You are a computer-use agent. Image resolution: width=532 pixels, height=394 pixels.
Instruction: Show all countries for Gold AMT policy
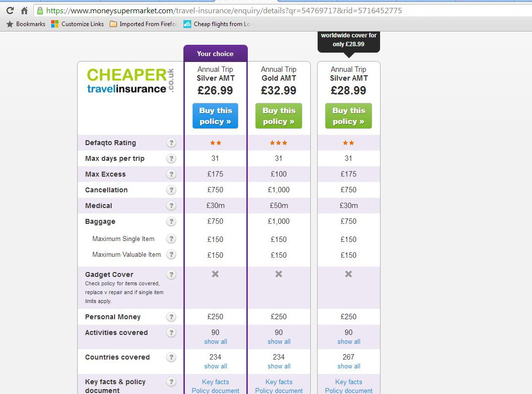(x=279, y=366)
